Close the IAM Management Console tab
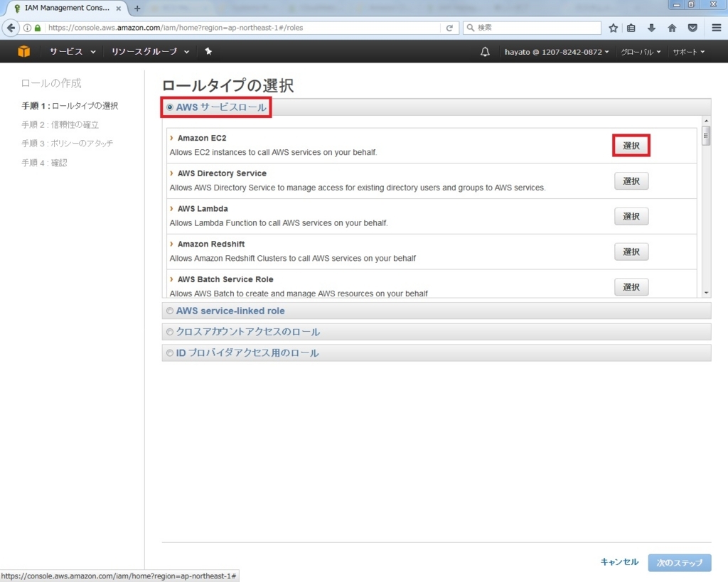The image size is (728, 582). [119, 9]
